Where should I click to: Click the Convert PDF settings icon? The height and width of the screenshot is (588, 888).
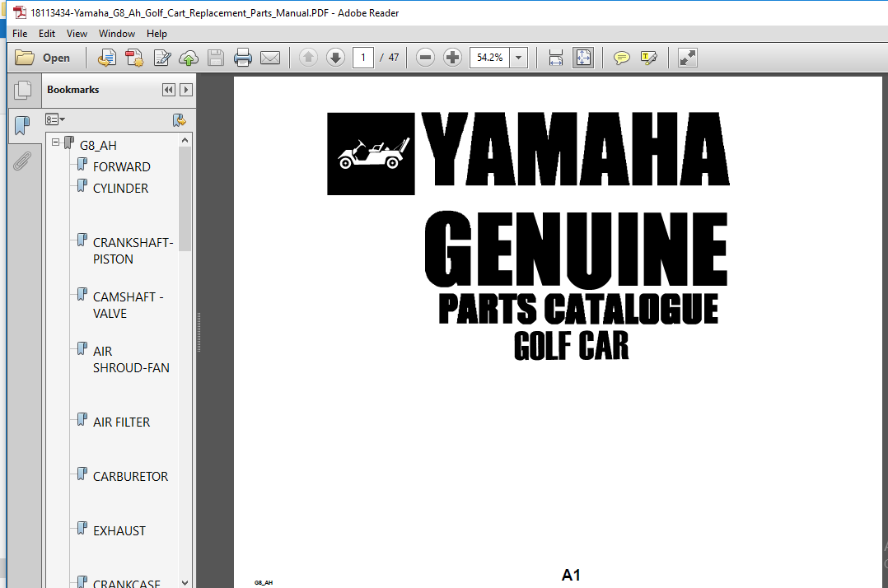(134, 58)
